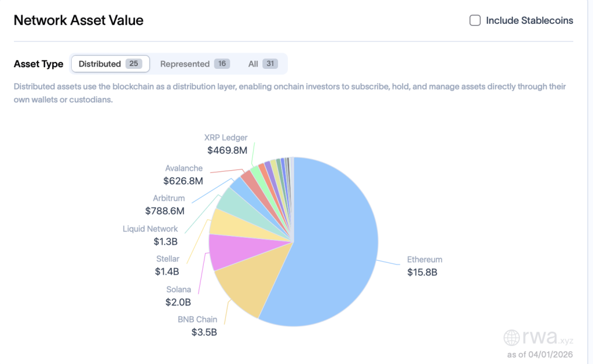The height and width of the screenshot is (364, 593).
Task: Click the Distributed assets description paragraph
Action: pyautogui.click(x=290, y=93)
